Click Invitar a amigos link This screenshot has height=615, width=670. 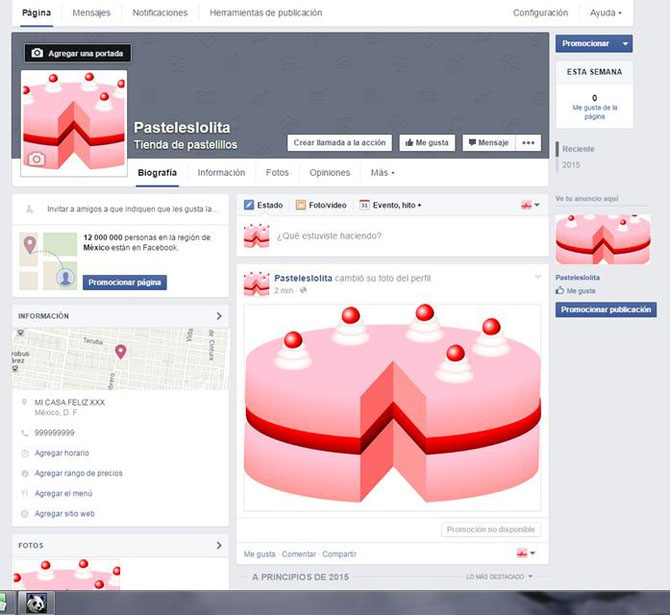pyautogui.click(x=132, y=209)
